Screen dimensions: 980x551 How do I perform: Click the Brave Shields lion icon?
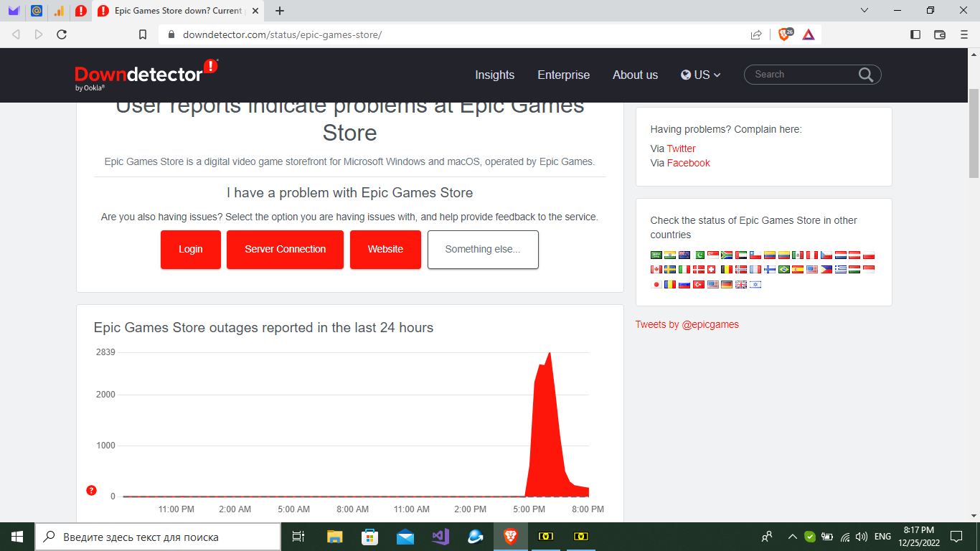point(785,34)
